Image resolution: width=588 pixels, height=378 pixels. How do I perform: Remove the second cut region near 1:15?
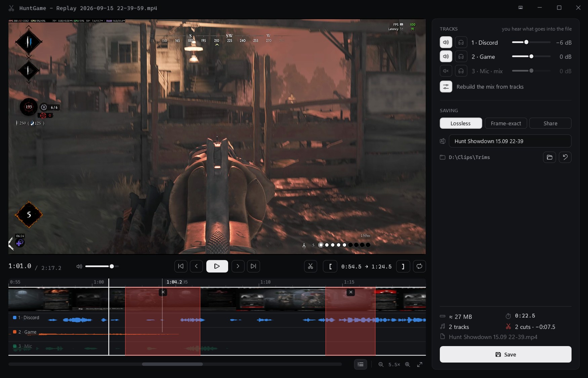coord(351,292)
